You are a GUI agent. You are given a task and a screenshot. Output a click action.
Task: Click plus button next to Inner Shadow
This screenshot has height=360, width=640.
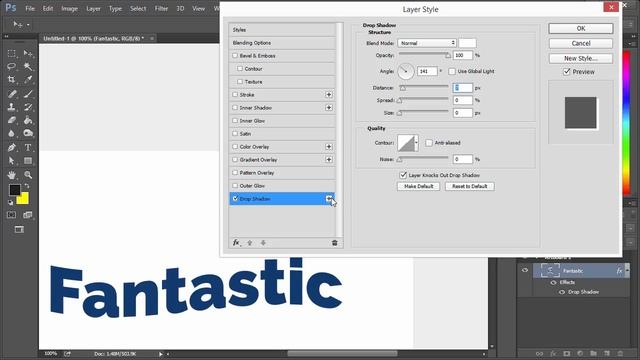coord(329,108)
